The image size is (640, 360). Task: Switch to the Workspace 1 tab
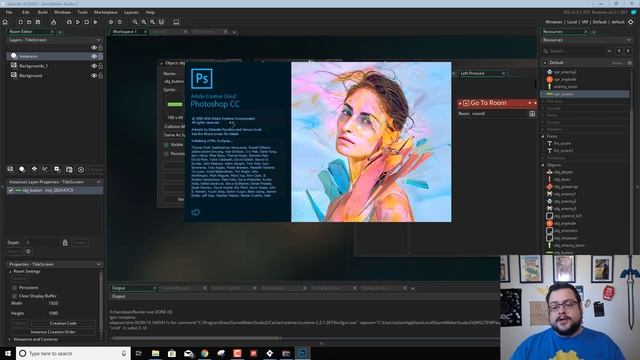pos(129,31)
